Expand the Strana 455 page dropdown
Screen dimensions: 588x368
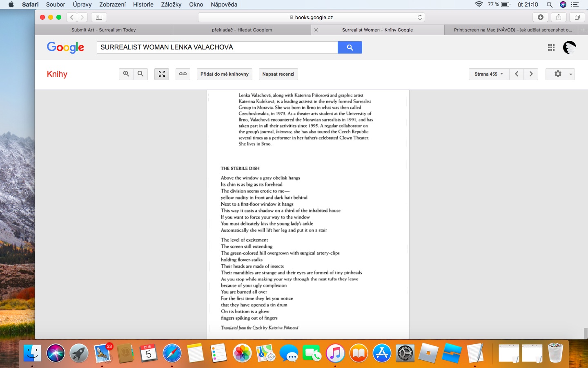click(x=489, y=74)
